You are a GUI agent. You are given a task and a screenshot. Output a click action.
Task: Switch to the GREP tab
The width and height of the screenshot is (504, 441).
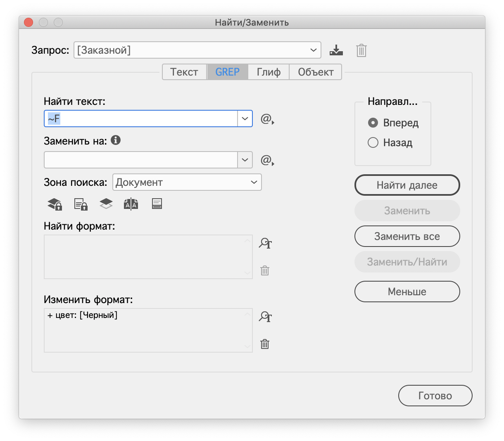(x=227, y=72)
